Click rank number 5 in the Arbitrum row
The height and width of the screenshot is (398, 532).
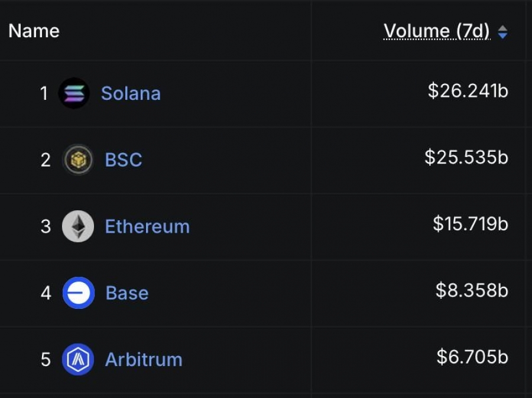point(46,360)
